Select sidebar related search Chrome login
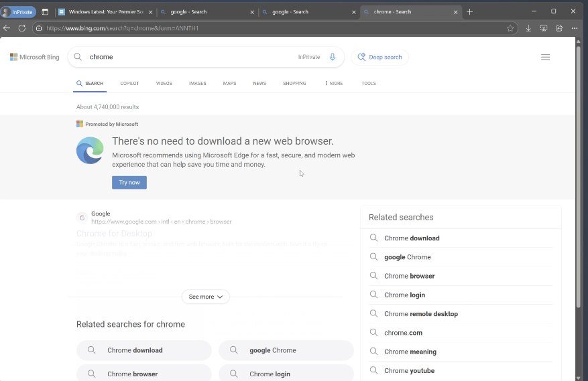588x381 pixels. [x=461, y=295]
